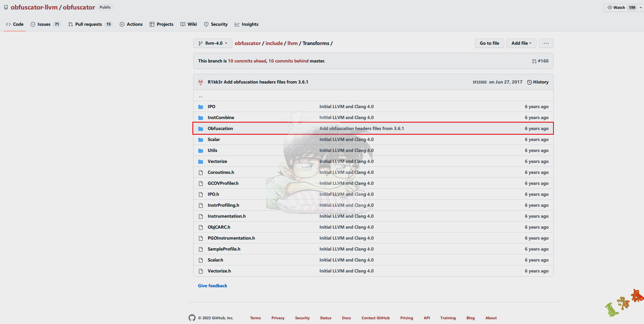Open footer Status link
This screenshot has width=644, height=324.
pyautogui.click(x=326, y=318)
